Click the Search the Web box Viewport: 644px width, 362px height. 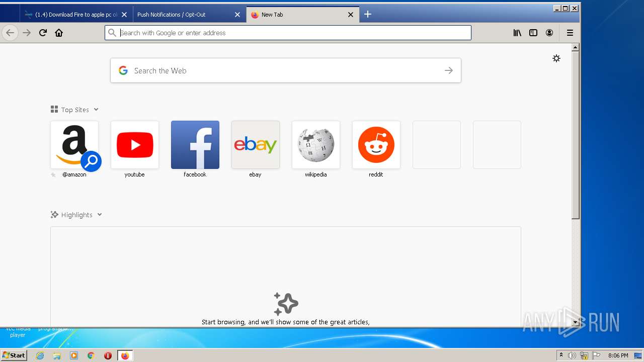286,70
